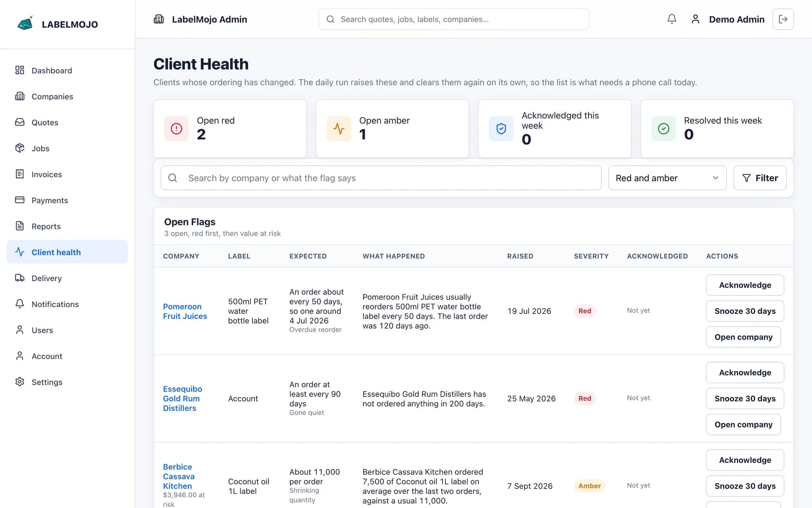The width and height of the screenshot is (812, 508).
Task: Click the logout icon button
Action: click(x=783, y=19)
